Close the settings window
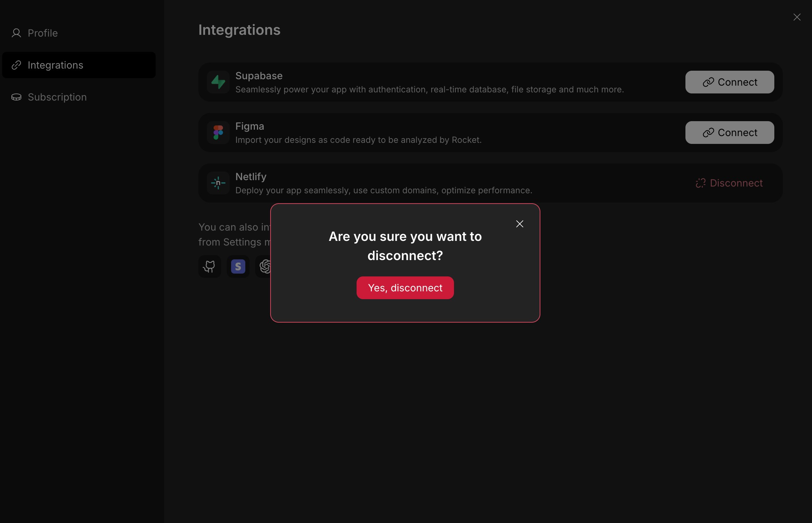Image resolution: width=812 pixels, height=523 pixels. 797,17
